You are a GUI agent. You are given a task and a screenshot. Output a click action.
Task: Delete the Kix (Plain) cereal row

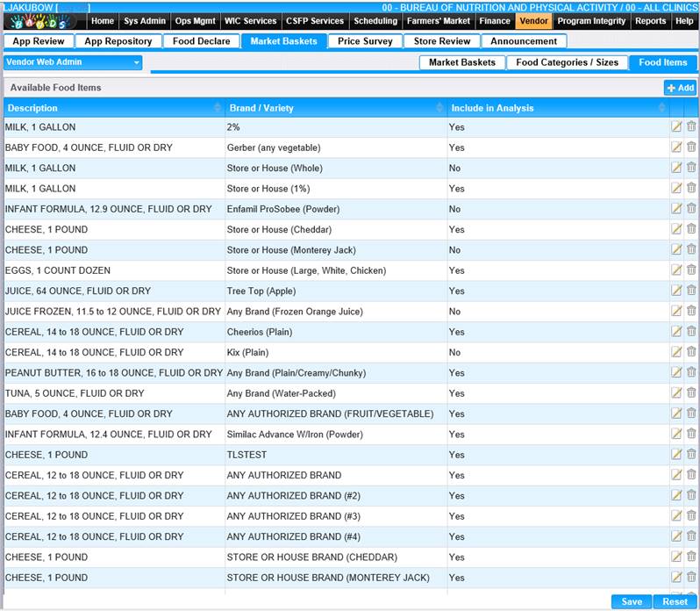(691, 352)
